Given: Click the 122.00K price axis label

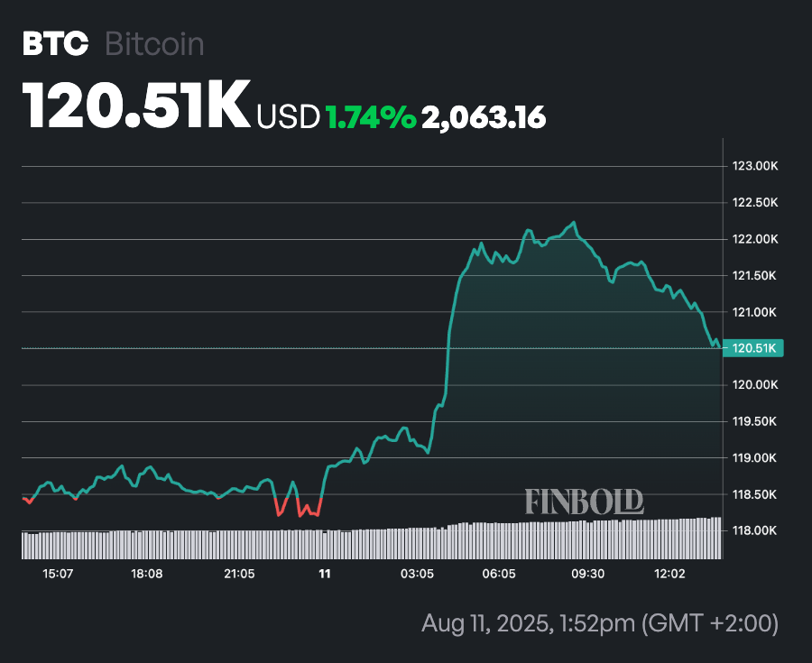Looking at the screenshot, I should 755,240.
